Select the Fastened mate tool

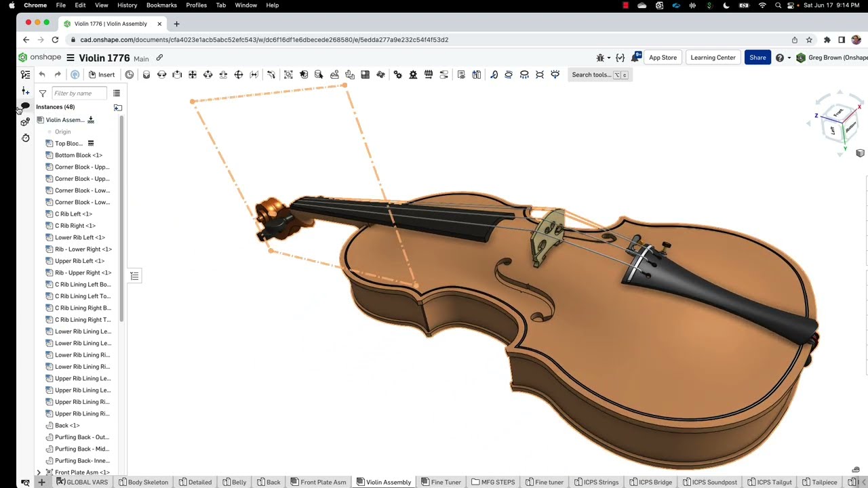pos(146,75)
